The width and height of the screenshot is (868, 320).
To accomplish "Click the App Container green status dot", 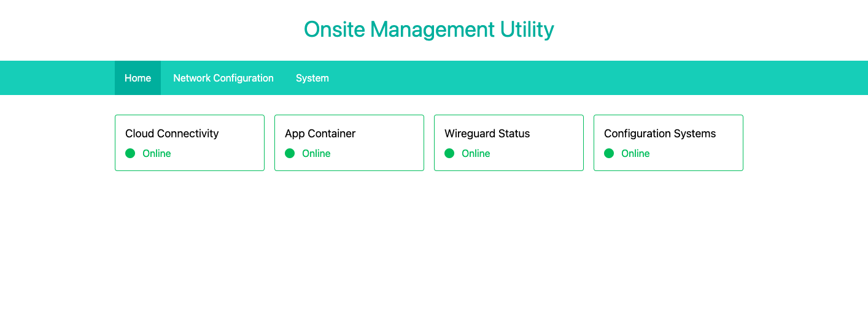I will coord(290,153).
